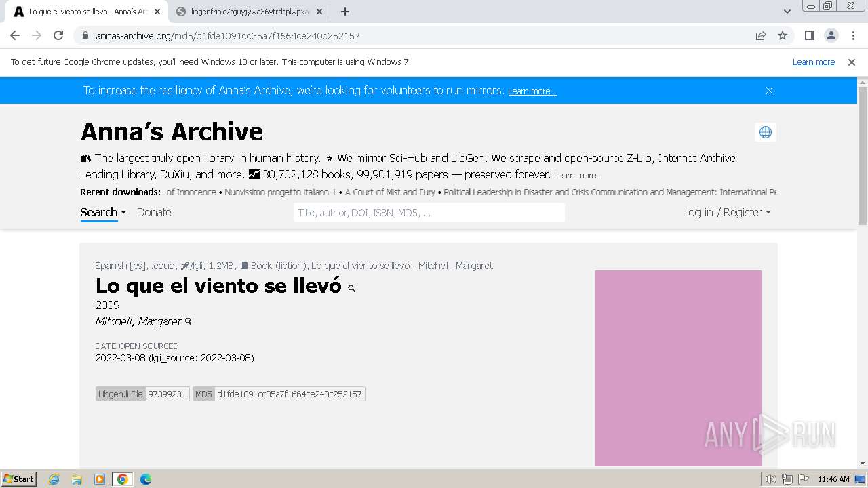Search author Mitchell, Margaret magnifier icon
Image resolution: width=868 pixels, height=488 pixels.
click(x=189, y=321)
